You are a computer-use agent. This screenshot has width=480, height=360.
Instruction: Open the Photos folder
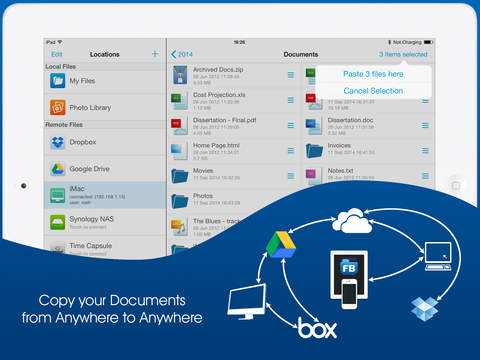click(233, 201)
